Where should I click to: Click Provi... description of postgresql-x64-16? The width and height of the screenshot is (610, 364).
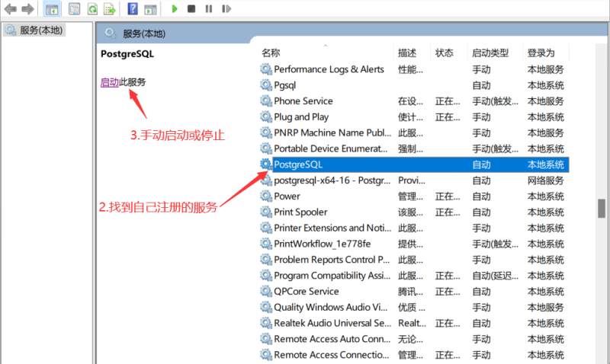pos(412,180)
